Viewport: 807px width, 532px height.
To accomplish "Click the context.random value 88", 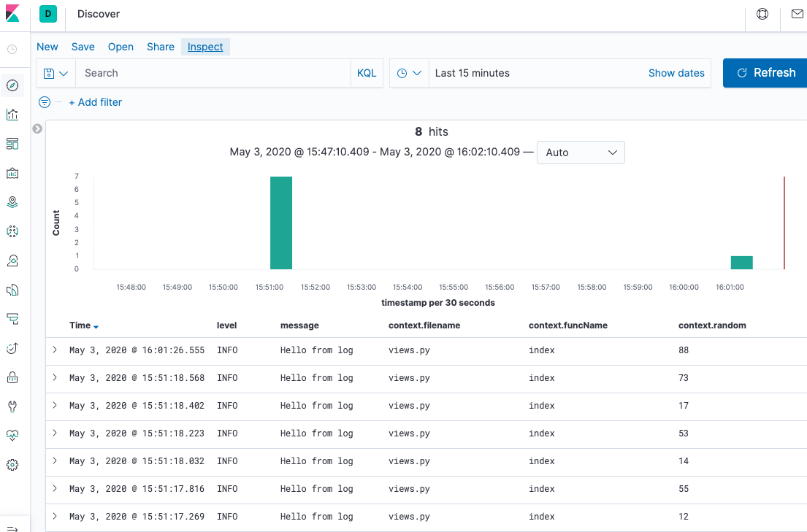I will [x=684, y=350].
